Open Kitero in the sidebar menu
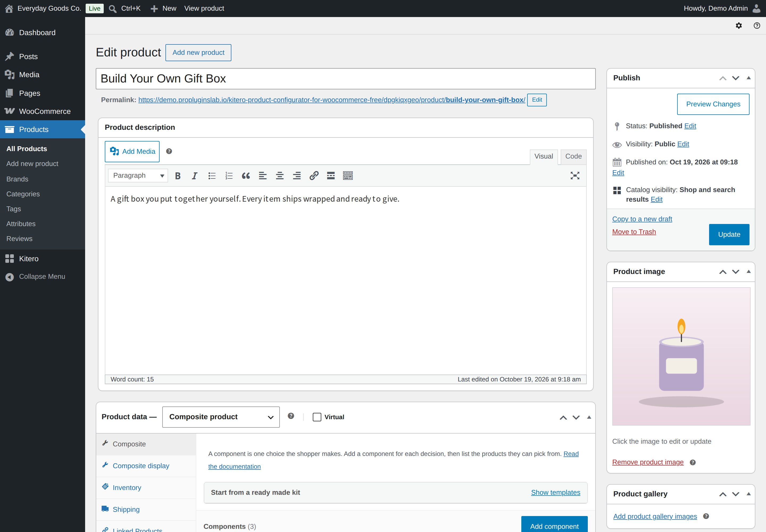Viewport: 766px width, 532px height. coord(43,259)
